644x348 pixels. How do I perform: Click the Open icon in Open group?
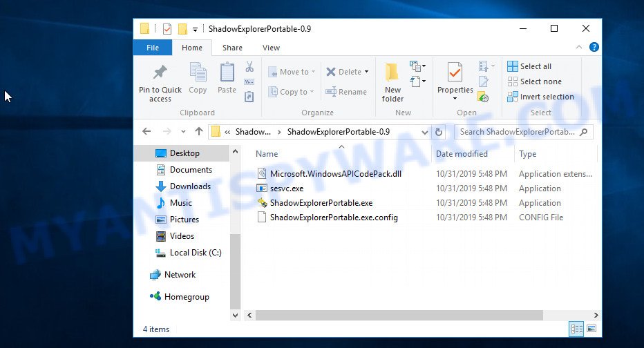[x=484, y=66]
